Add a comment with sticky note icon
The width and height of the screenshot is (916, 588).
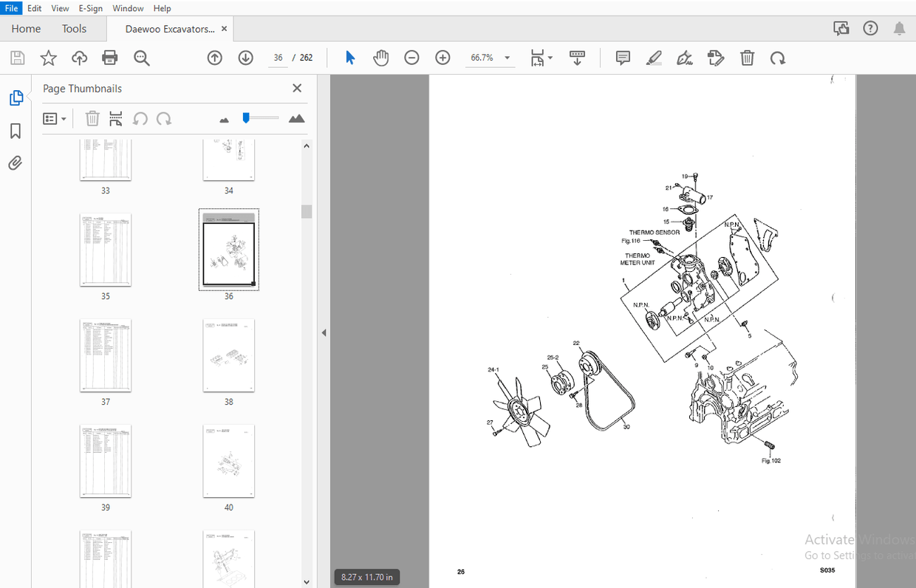[x=623, y=58]
